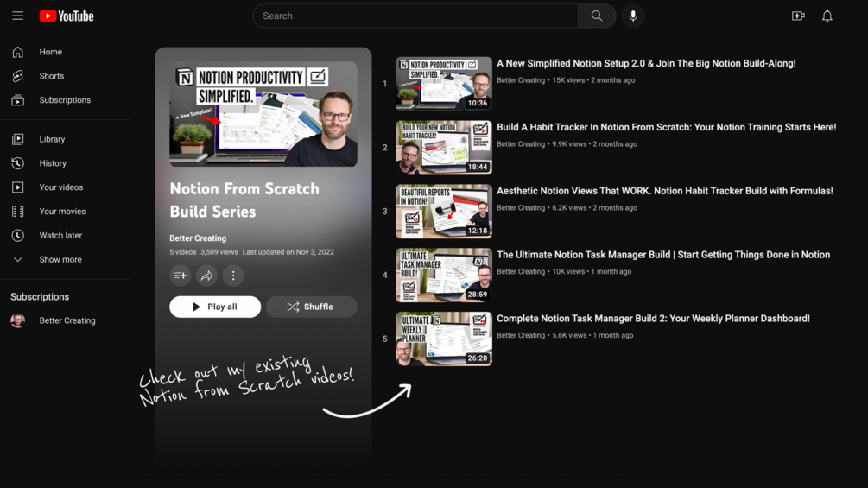
Task: Open Build A Habit Tracker video title
Action: pyautogui.click(x=667, y=127)
